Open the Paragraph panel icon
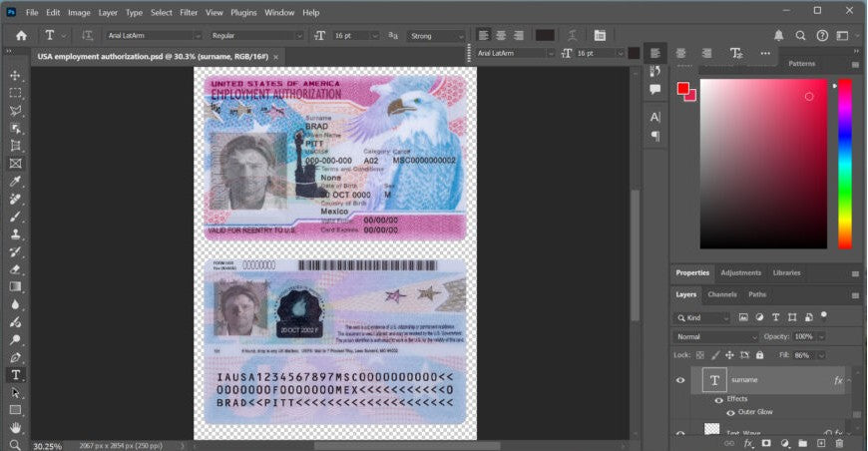 [655, 136]
